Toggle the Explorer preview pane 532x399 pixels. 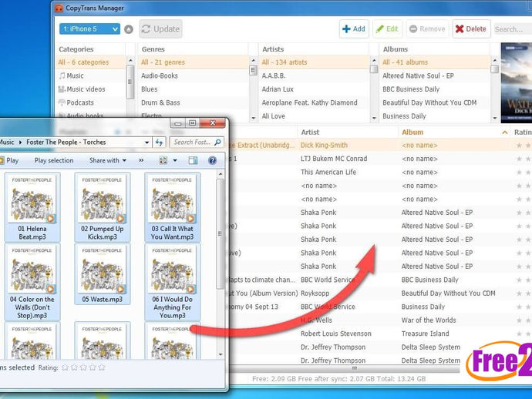pyautogui.click(x=193, y=160)
